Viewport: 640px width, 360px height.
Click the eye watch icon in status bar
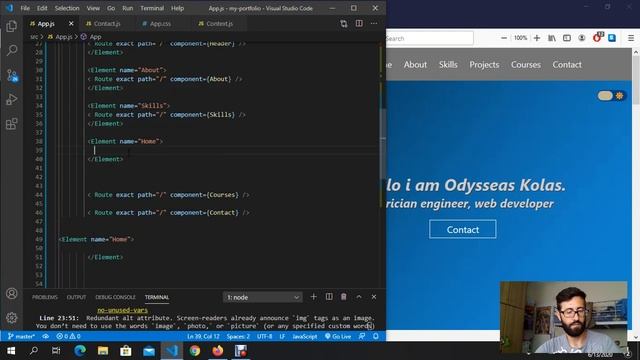[46, 336]
